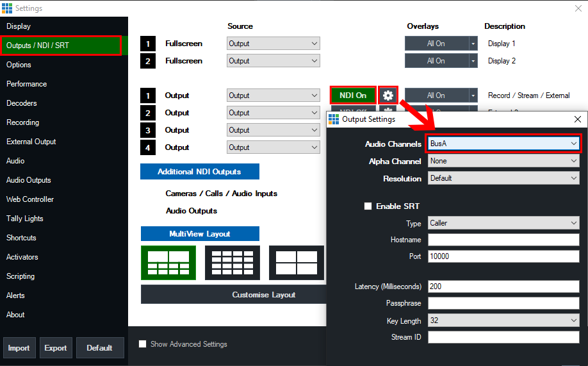Click the gear icon next to NDI On
Viewport: 588px width, 366px height.
point(388,96)
